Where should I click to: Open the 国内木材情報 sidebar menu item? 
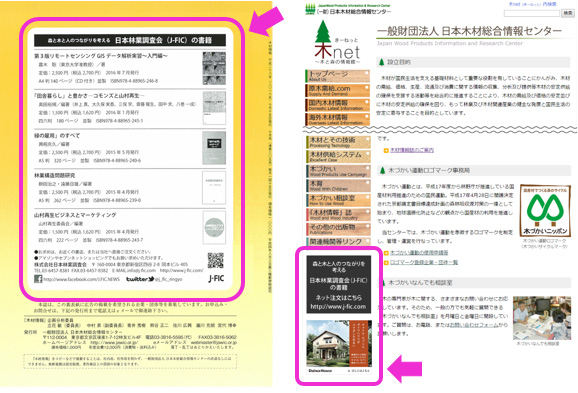[x=338, y=105]
